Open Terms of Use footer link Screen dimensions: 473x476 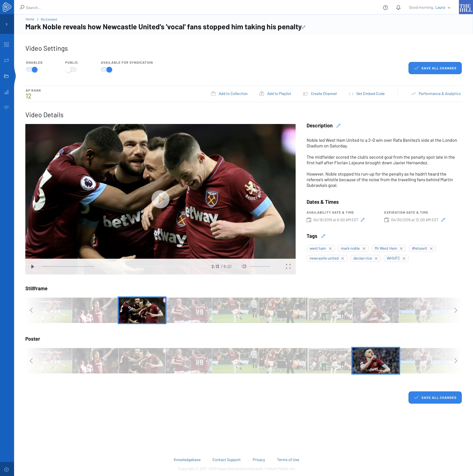point(288,460)
